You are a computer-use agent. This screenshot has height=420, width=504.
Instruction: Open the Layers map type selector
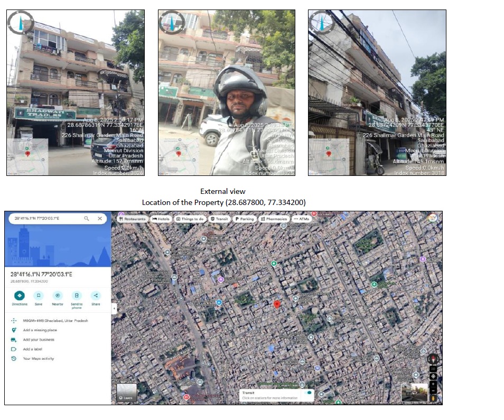(126, 393)
